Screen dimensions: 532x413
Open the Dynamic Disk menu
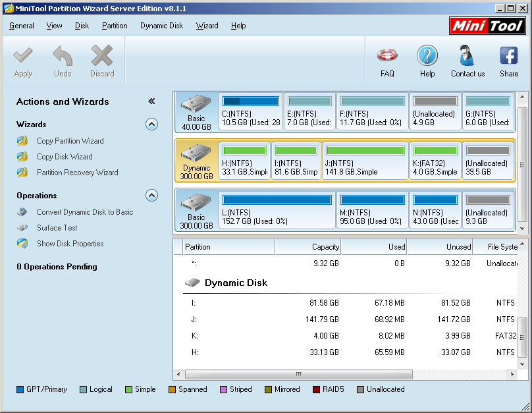click(x=161, y=26)
